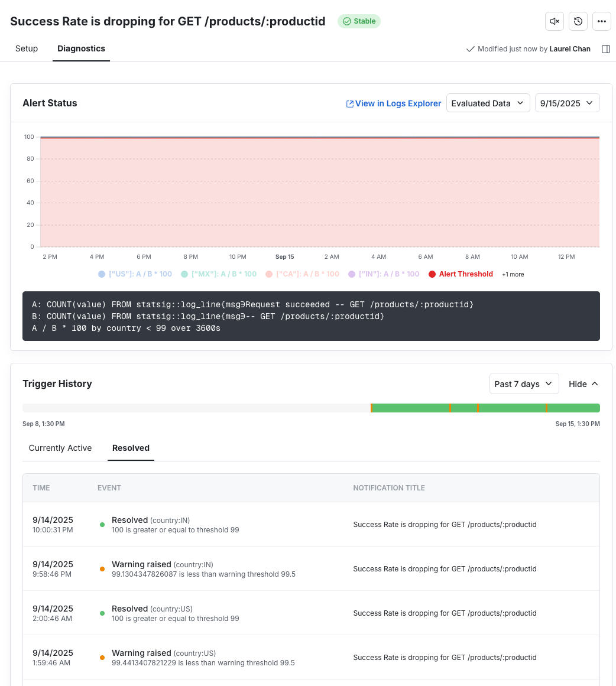Click the green dot on the IN Resolved event
Viewport: 616px width, 686px height.
tap(102, 524)
